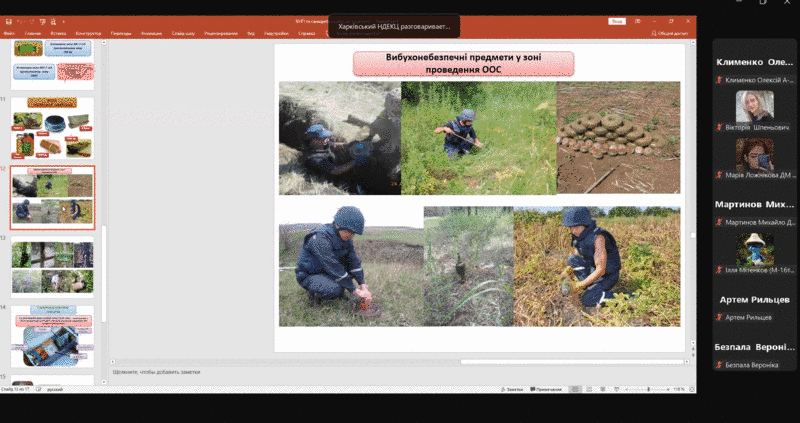Select the photo of the mine pile
Image resolution: width=800 pixels, height=423 pixels.
click(x=618, y=137)
